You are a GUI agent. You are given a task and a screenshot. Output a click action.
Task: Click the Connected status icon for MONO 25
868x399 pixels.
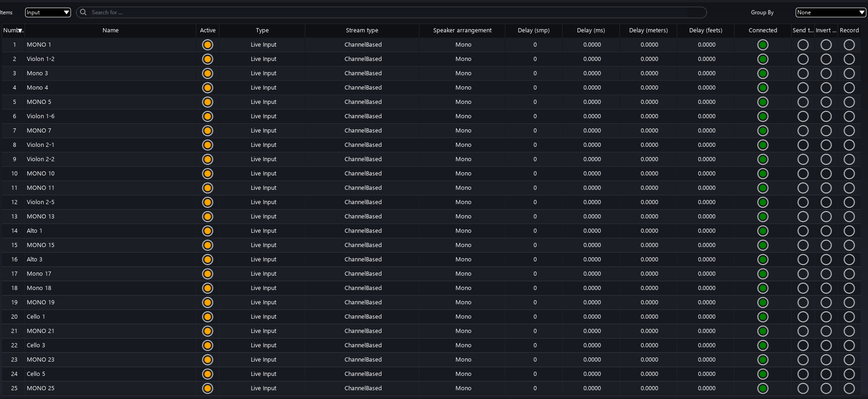click(x=763, y=388)
